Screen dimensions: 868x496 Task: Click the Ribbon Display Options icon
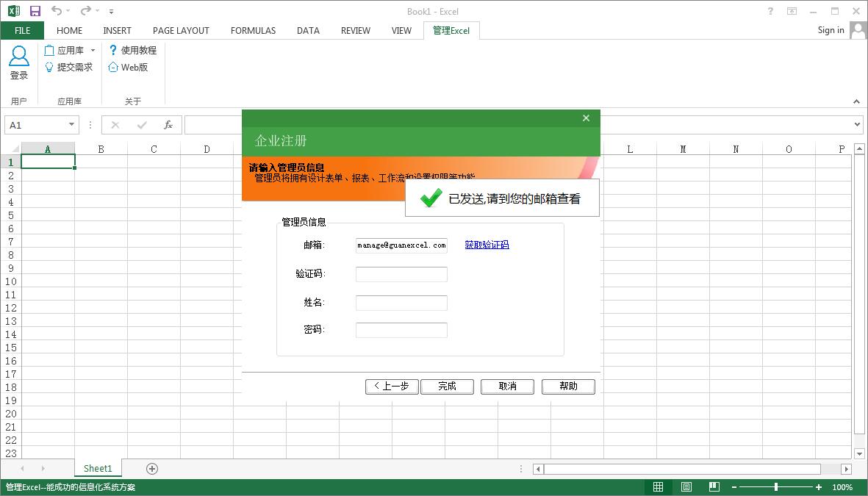pos(792,11)
